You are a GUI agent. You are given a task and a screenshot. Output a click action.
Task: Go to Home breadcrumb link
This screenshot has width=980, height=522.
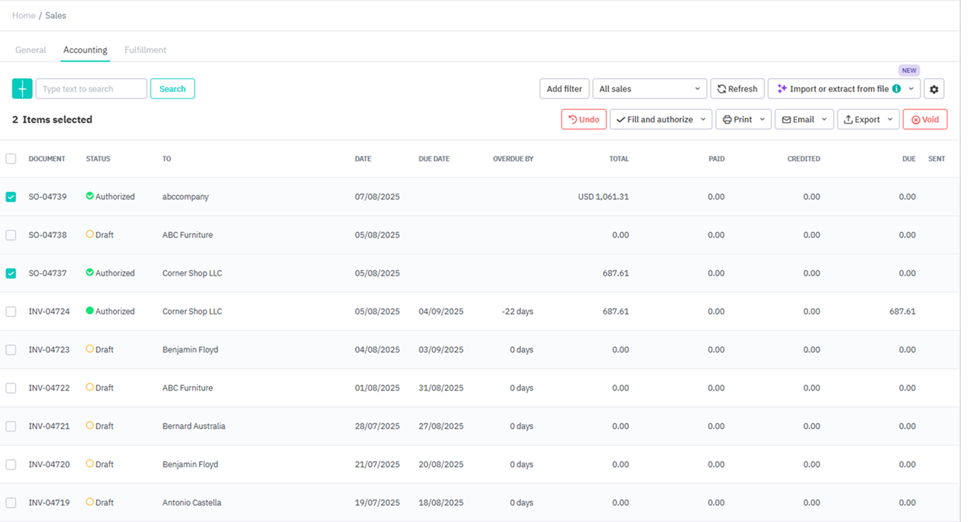point(24,15)
